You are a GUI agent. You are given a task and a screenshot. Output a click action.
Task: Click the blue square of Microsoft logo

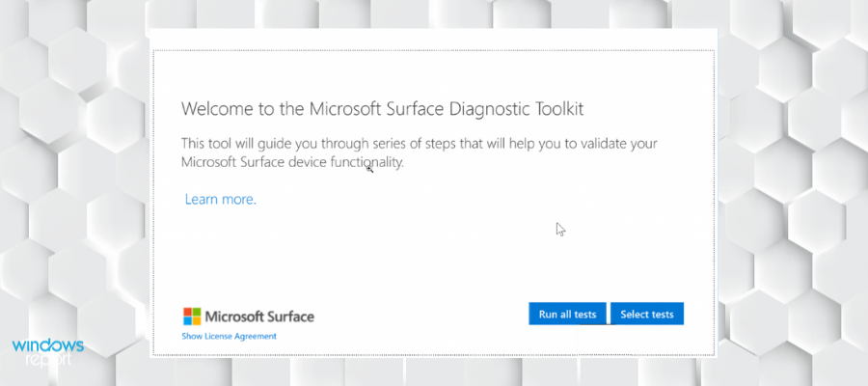187,320
